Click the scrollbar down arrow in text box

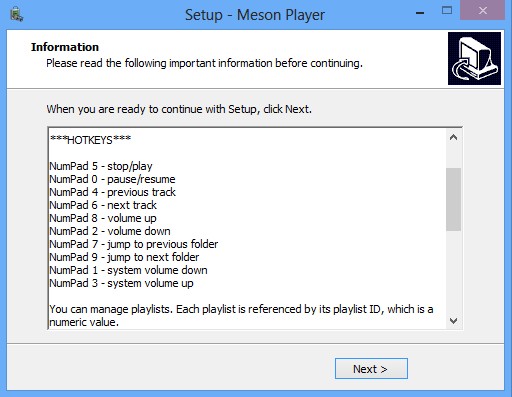[453, 321]
